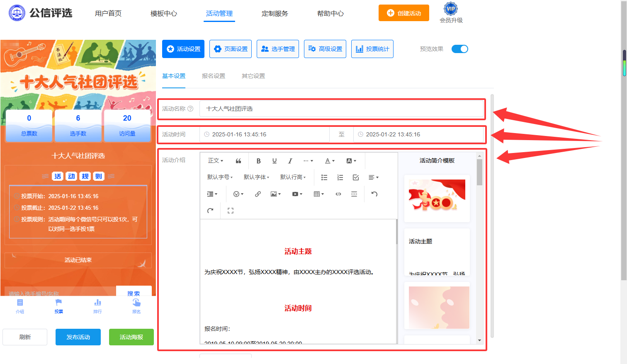Click the start time field 2025-01-16 13:45:16

(x=265, y=134)
